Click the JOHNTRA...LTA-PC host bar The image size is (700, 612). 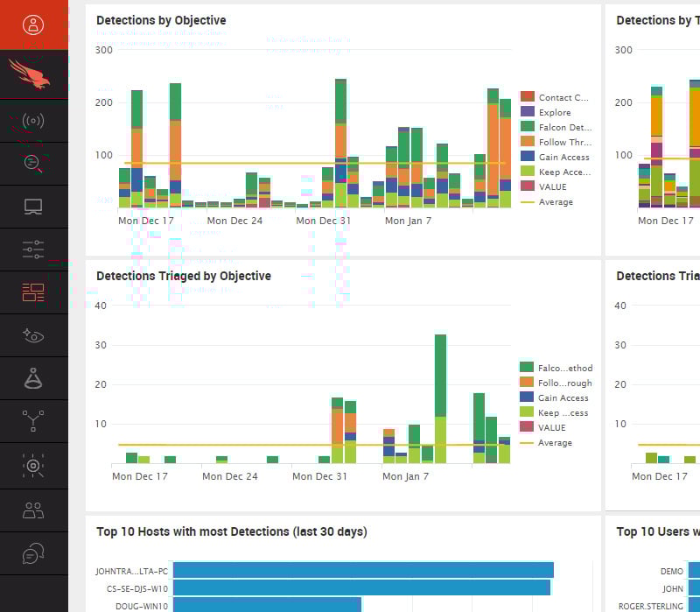363,570
